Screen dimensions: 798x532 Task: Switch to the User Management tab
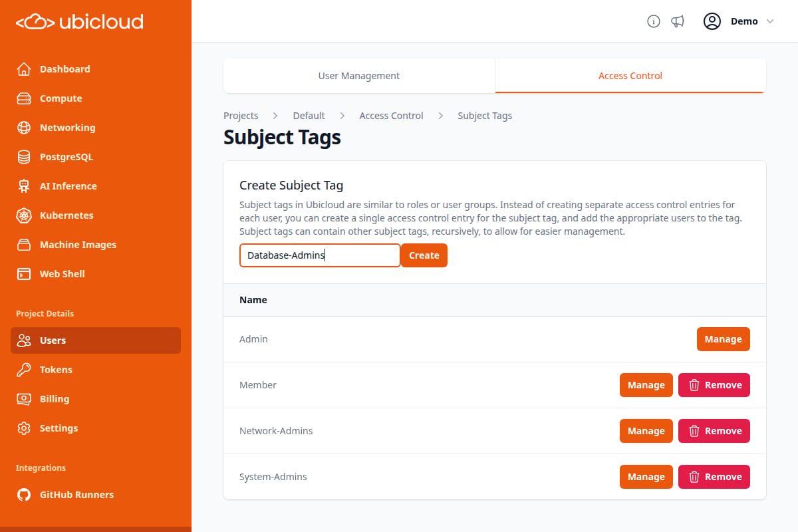pos(359,76)
